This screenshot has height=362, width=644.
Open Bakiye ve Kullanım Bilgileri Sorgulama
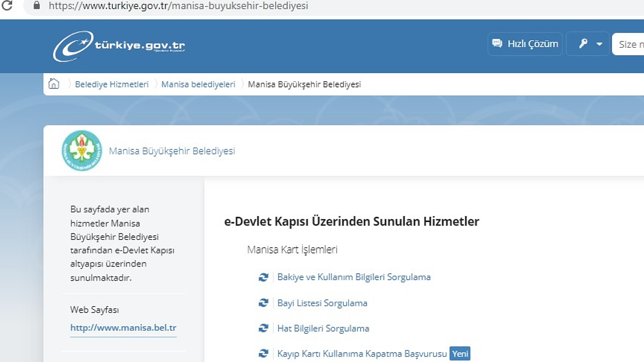click(354, 277)
